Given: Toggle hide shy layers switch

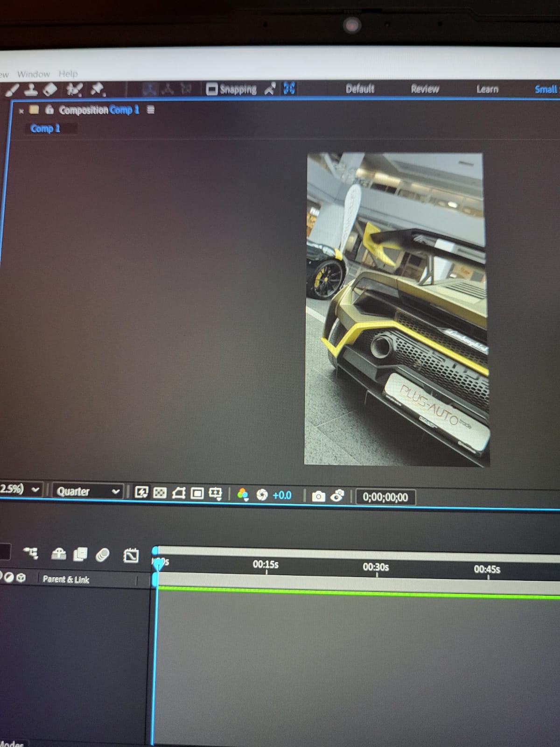Looking at the screenshot, I should pyautogui.click(x=58, y=554).
